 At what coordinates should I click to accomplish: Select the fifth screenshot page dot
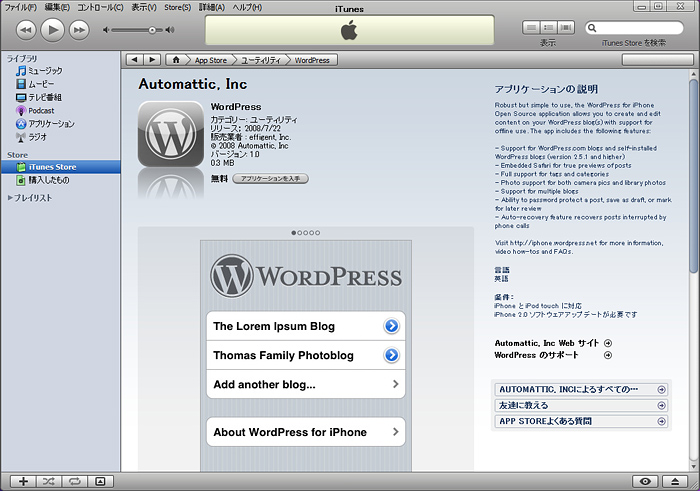[x=317, y=233]
